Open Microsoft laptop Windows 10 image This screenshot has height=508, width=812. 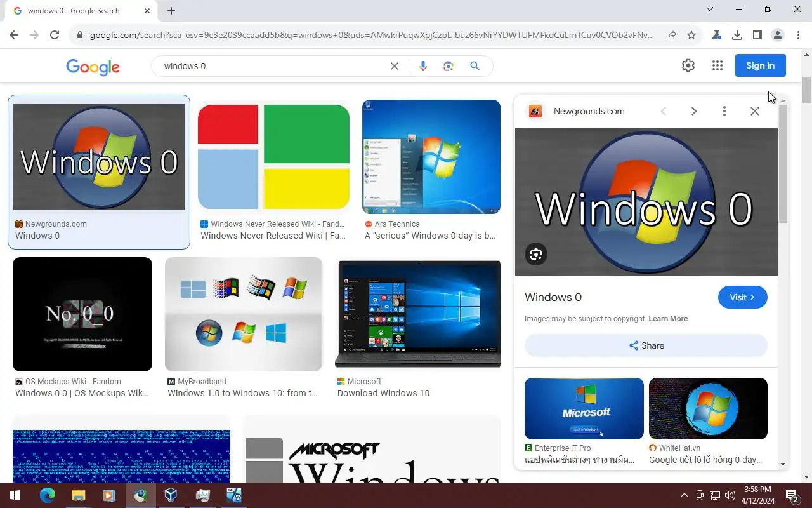coord(418,314)
